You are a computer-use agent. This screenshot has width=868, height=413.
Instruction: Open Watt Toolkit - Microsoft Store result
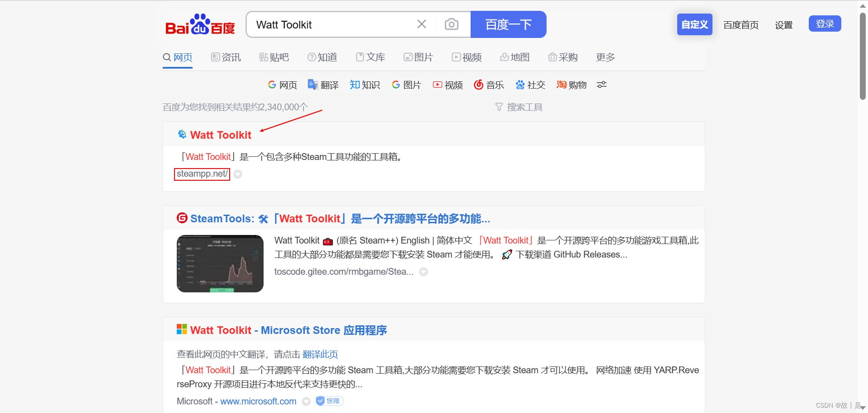[288, 330]
